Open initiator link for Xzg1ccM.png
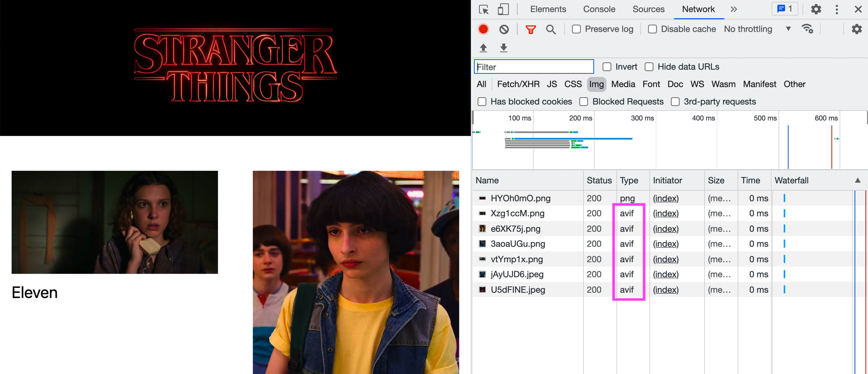Viewport: 868px width, 374px height. [x=666, y=213]
